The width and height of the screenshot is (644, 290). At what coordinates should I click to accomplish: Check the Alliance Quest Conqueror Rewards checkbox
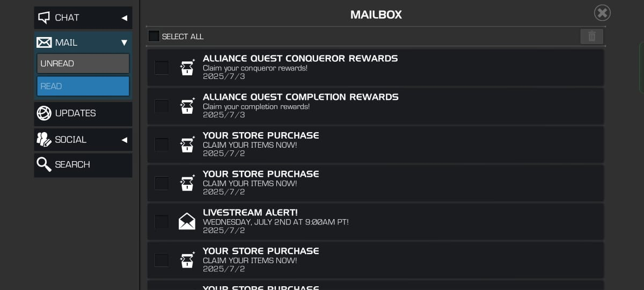162,68
